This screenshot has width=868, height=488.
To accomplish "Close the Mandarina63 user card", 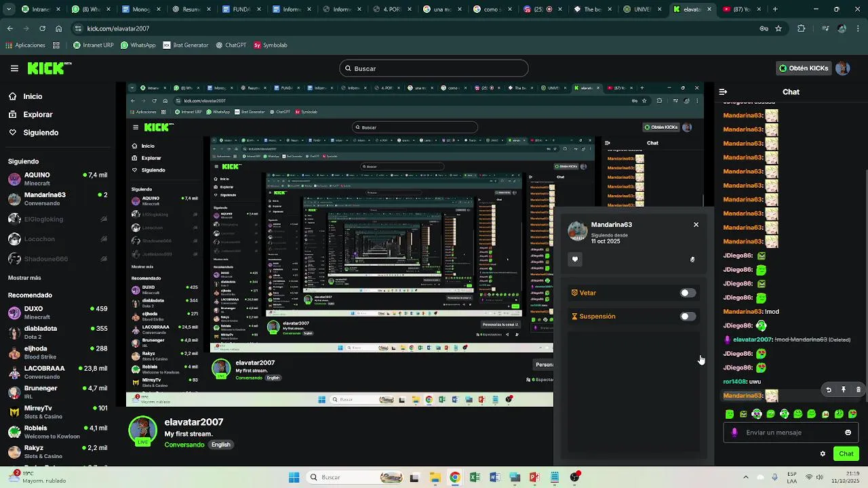I will pos(696,224).
